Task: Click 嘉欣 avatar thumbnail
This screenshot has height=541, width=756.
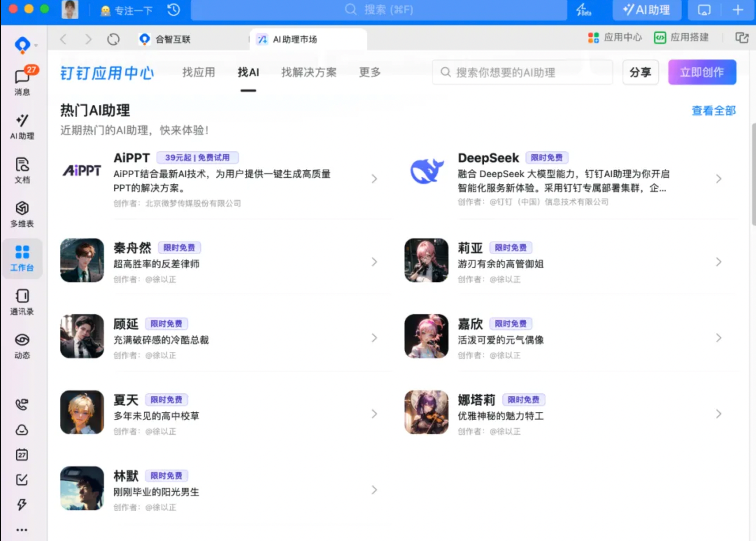Action: 426,336
